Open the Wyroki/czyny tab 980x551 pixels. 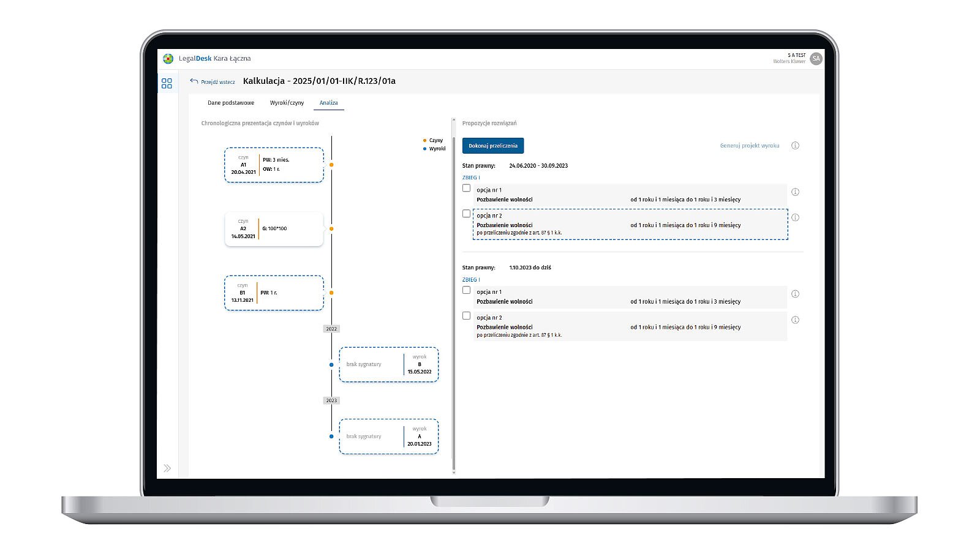pos(287,103)
